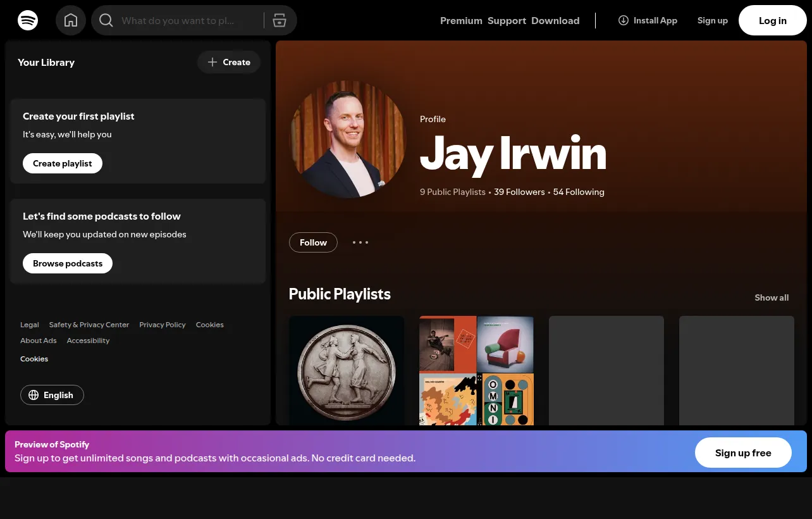Click the Create playlist button
This screenshot has height=519, width=812.
pos(63,163)
